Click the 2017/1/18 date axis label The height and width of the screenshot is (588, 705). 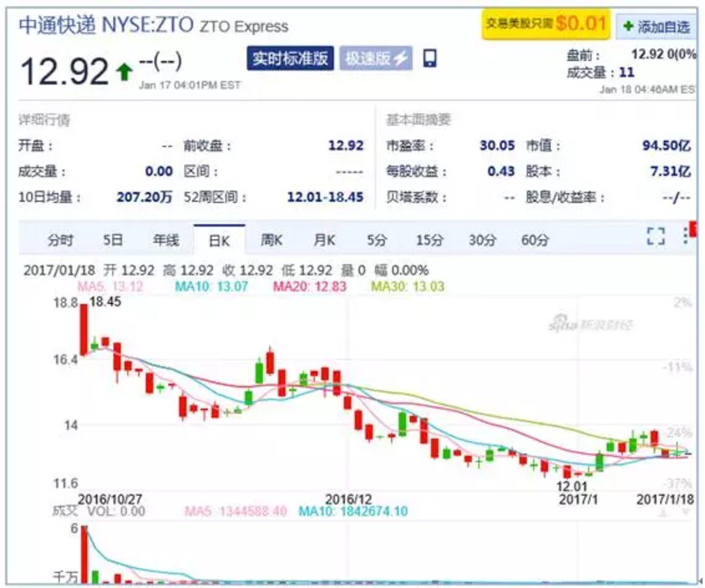pyautogui.click(x=665, y=499)
